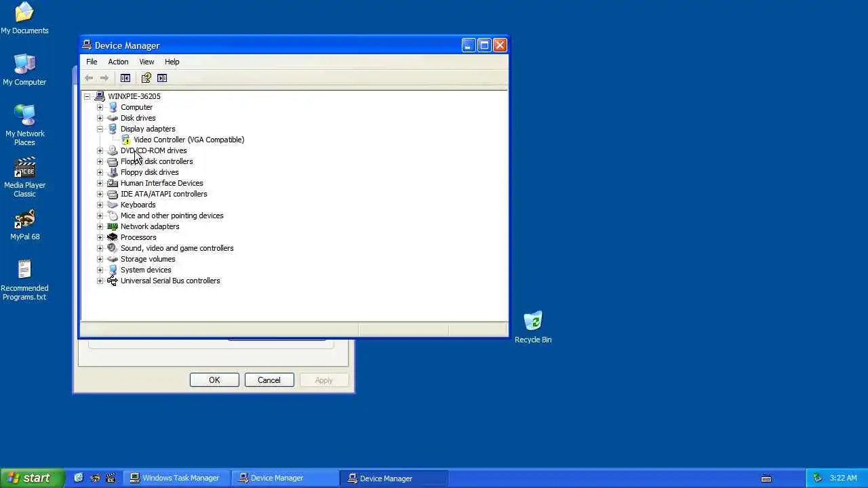Expand the DVD/CD-ROM drives node
868x488 pixels.
[x=100, y=150]
